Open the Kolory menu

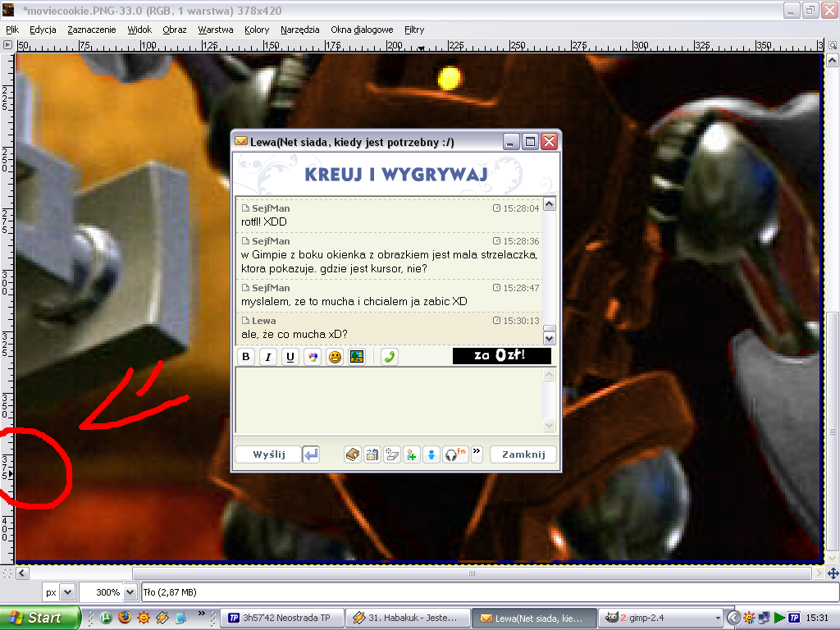257,30
